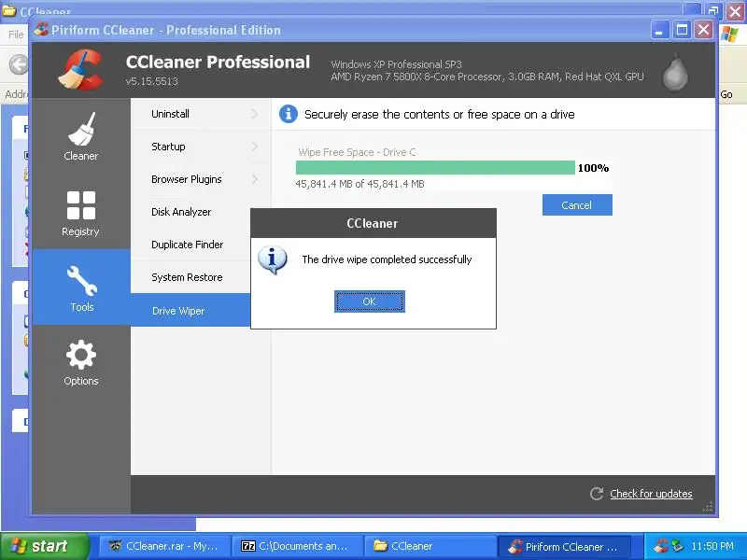This screenshot has width=747, height=560.
Task: Switch to the 7z C:\Documents taskbar window
Action: (x=297, y=546)
